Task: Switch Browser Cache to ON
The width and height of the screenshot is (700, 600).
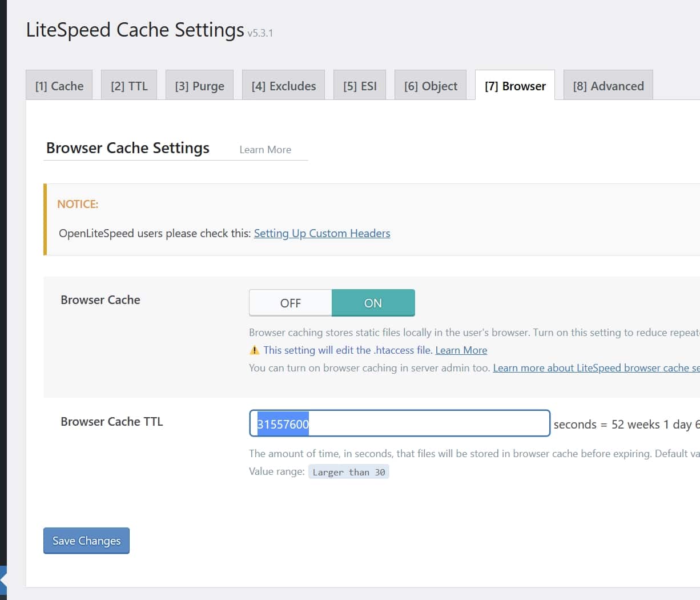Action: point(373,303)
